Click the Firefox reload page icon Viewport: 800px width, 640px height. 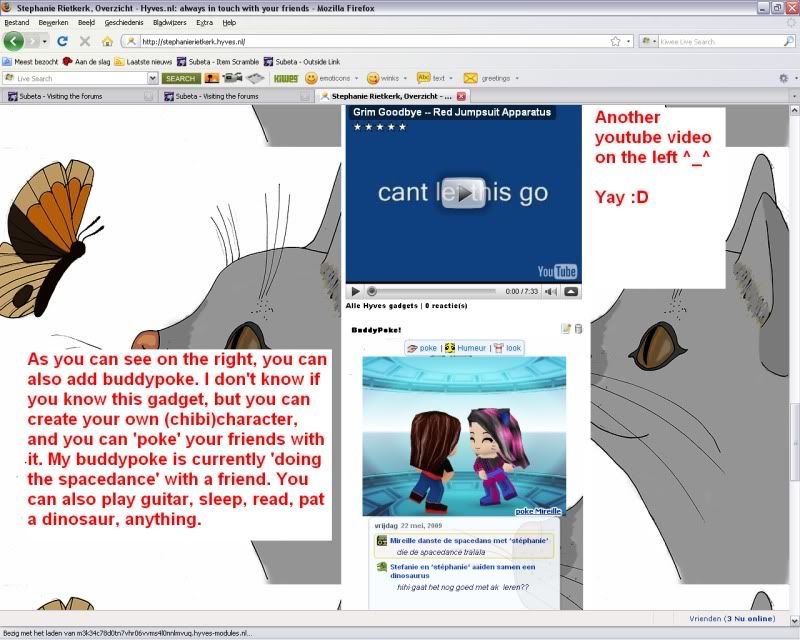(62, 41)
